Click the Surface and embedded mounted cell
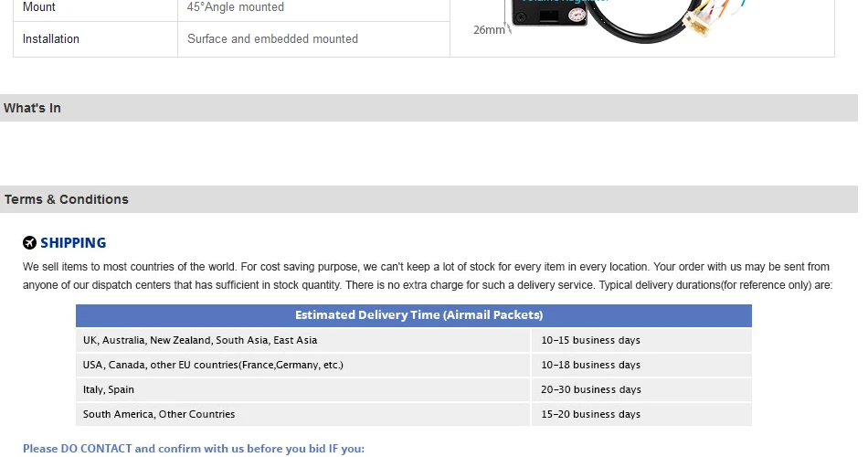 (x=314, y=39)
